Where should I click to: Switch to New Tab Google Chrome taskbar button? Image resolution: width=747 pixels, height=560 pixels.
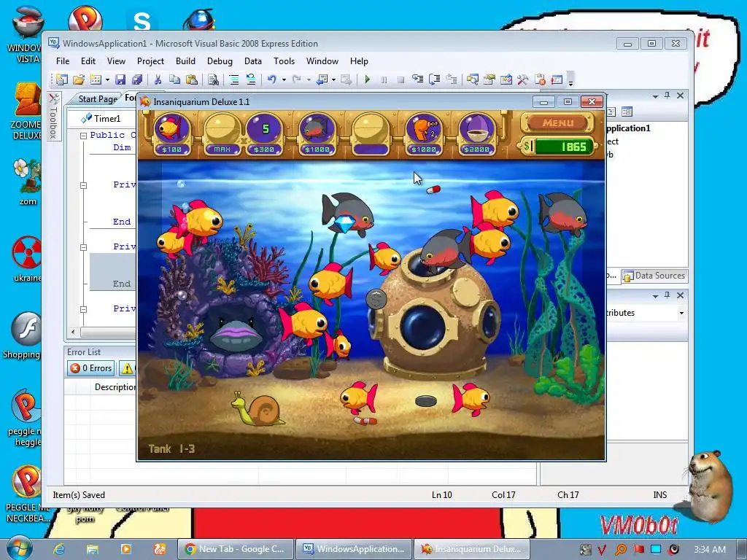(x=235, y=548)
